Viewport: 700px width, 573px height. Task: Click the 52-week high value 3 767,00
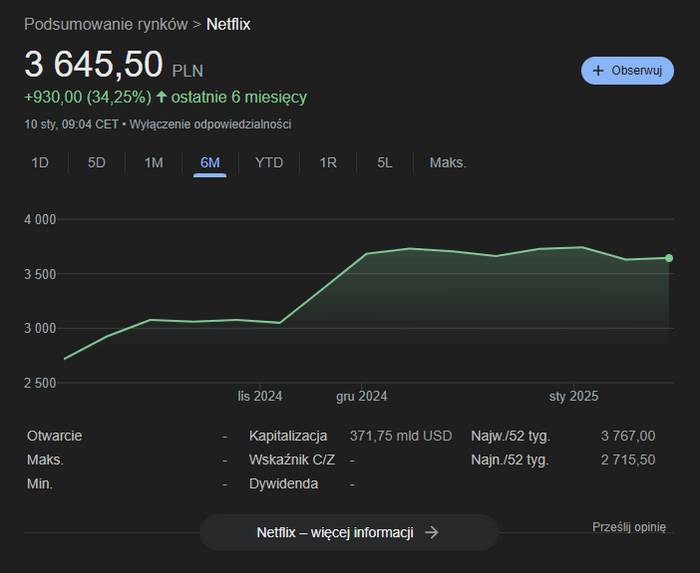click(628, 436)
